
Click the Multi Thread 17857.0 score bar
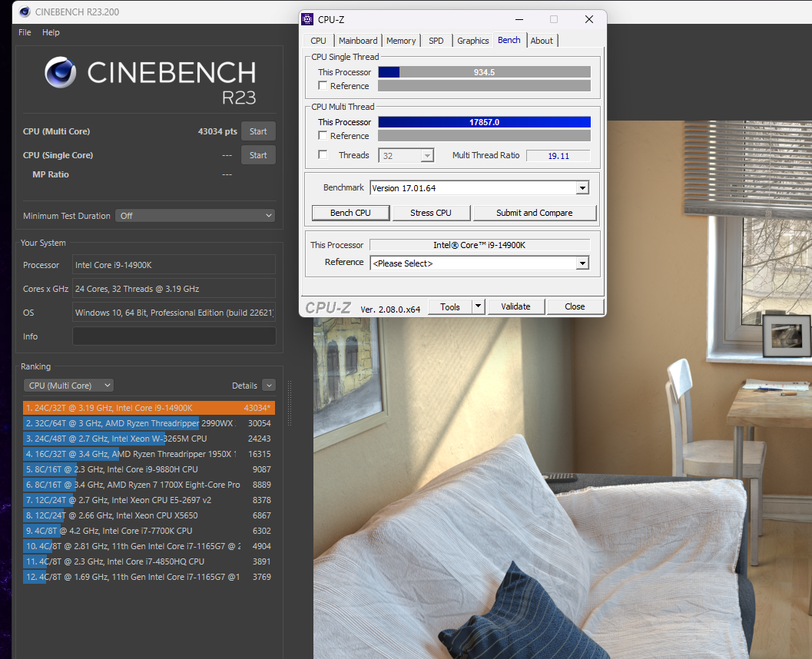(484, 122)
